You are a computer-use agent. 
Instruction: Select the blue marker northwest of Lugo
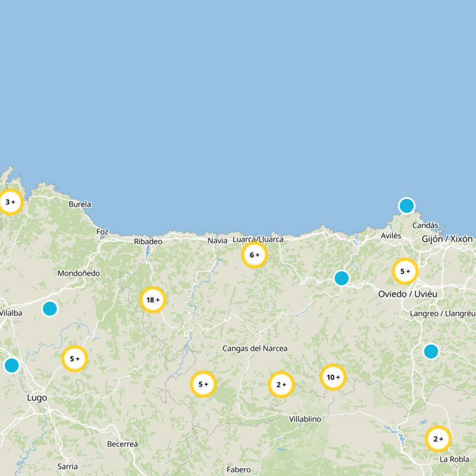tap(11, 365)
